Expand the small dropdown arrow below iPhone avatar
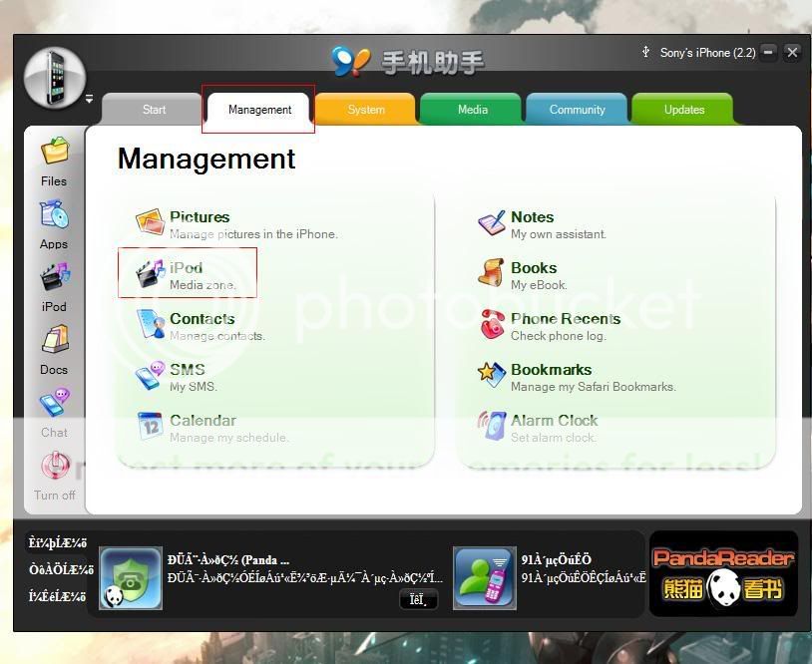 89,98
